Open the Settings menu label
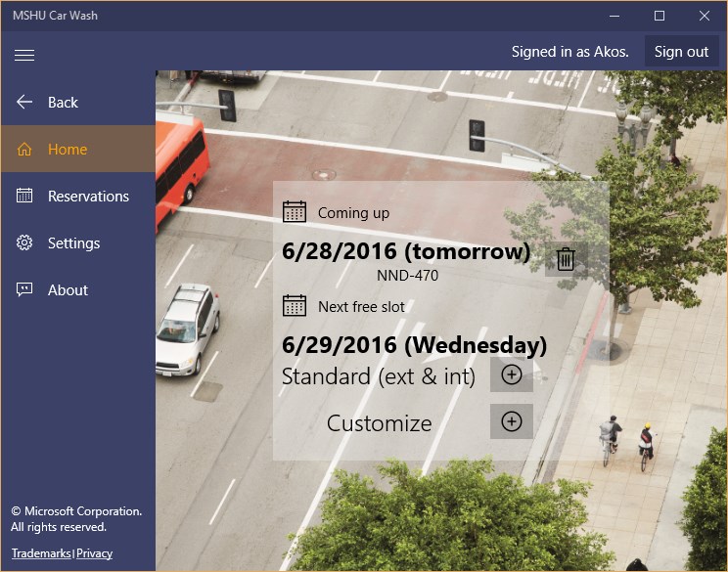 pyautogui.click(x=73, y=243)
